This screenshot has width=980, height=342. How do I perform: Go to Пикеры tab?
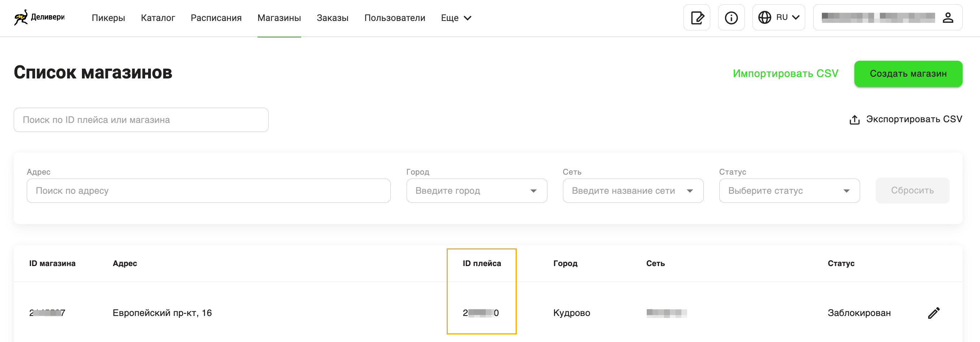[108, 18]
